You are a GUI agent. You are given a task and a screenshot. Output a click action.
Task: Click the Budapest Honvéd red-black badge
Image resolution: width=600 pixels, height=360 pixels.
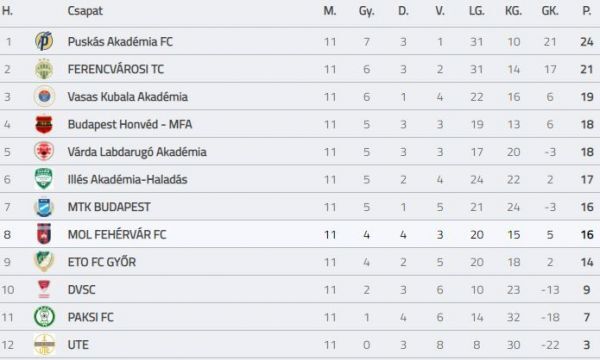pyautogui.click(x=44, y=124)
